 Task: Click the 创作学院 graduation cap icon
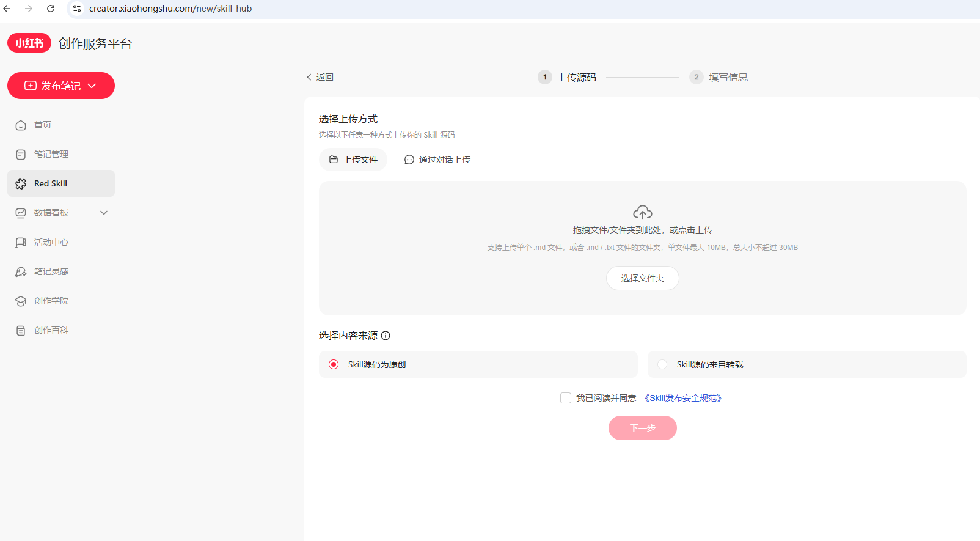point(21,301)
